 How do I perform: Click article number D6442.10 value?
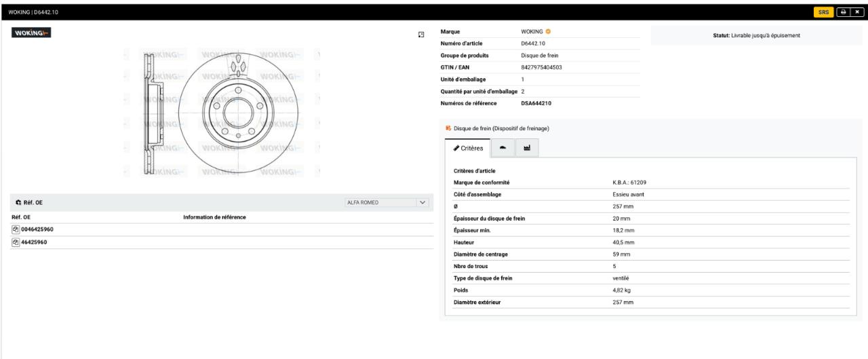(533, 43)
